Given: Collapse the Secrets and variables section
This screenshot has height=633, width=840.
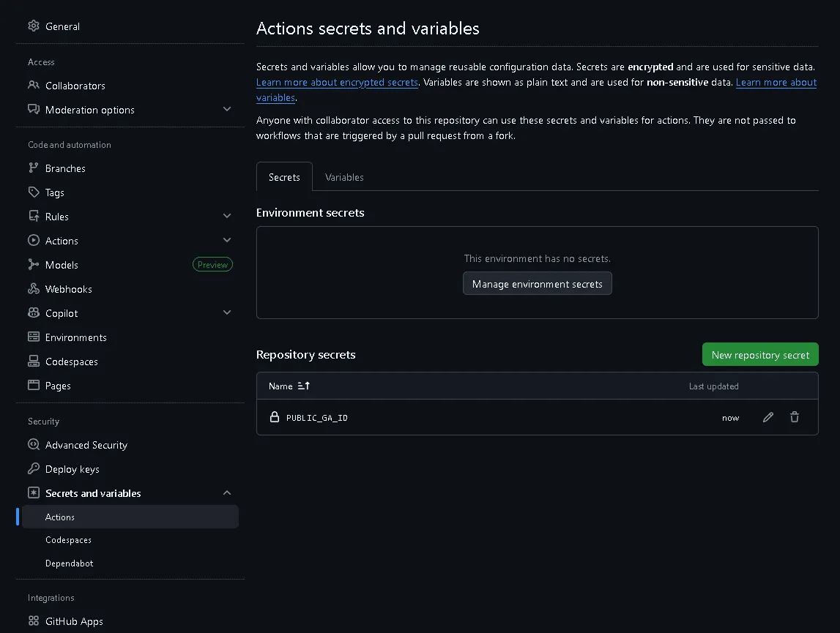Looking at the screenshot, I should [x=227, y=493].
